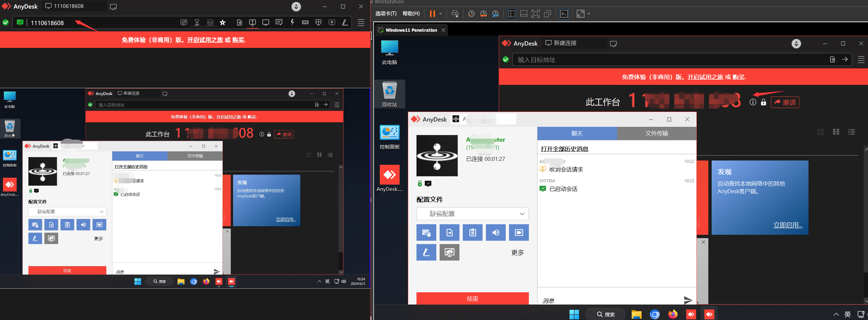Viewport: 868px width, 320px height.
Task: Open the round down-arrow menu in 1110618608 title bar
Action: (x=296, y=7)
